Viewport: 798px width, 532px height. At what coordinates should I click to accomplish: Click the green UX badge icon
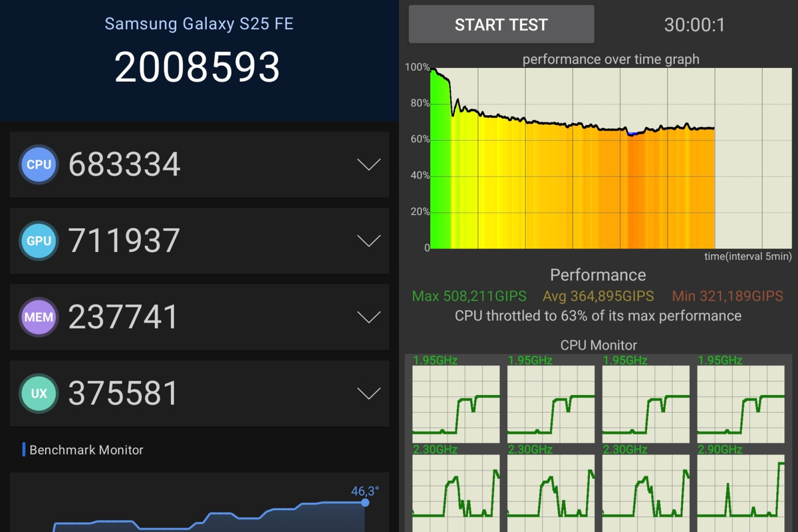[39, 393]
